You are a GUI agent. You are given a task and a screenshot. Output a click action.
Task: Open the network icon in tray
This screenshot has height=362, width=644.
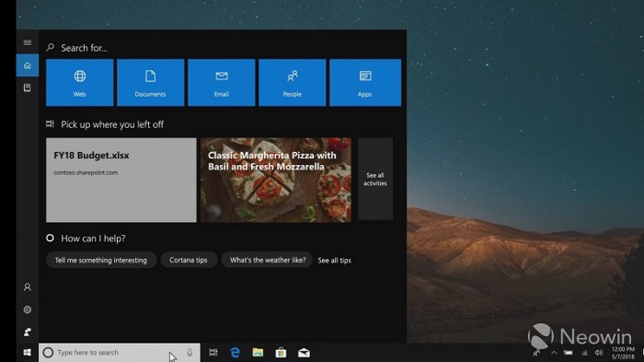(x=584, y=353)
